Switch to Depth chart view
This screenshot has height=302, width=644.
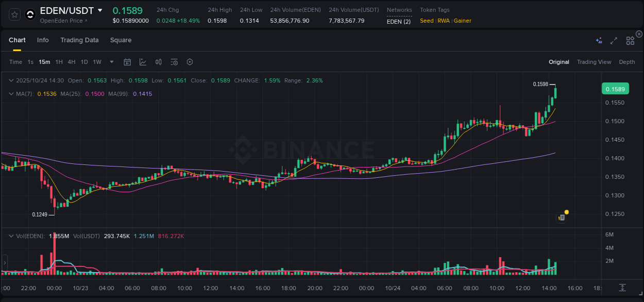click(x=627, y=62)
